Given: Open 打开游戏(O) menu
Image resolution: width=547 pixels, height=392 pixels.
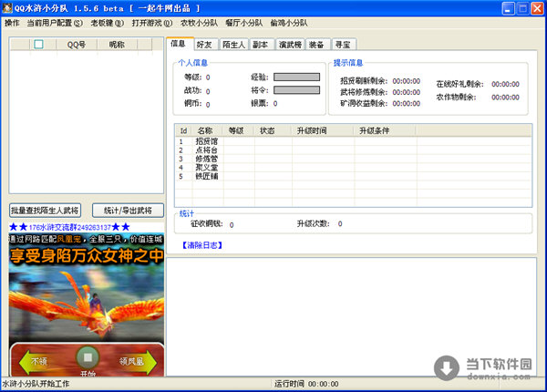Looking at the screenshot, I should pyautogui.click(x=152, y=23).
